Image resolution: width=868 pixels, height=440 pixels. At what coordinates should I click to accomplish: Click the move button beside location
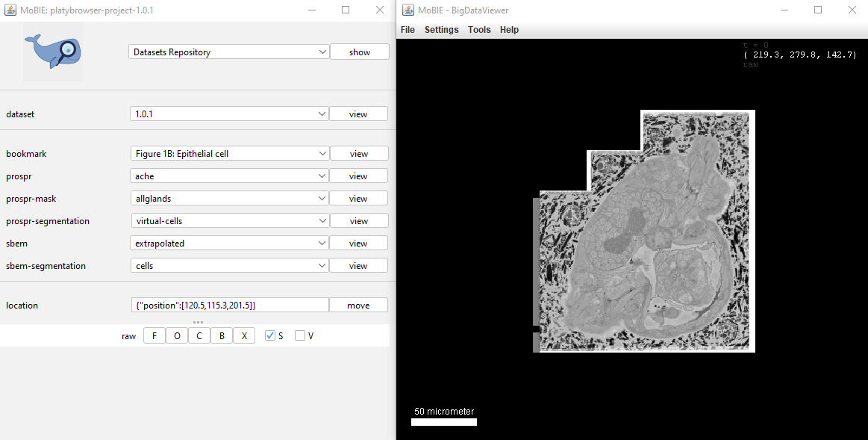[359, 306]
